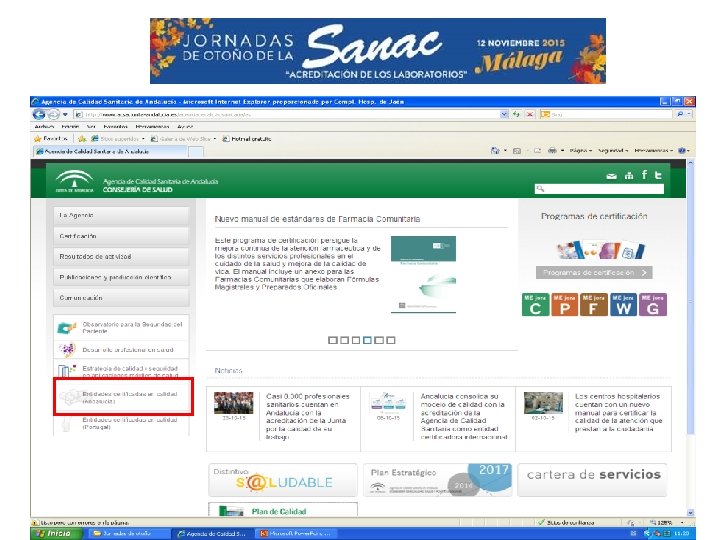The height and width of the screenshot is (540, 720).
Task: Select the fourth highlighted carousel indicator
Action: 367,340
